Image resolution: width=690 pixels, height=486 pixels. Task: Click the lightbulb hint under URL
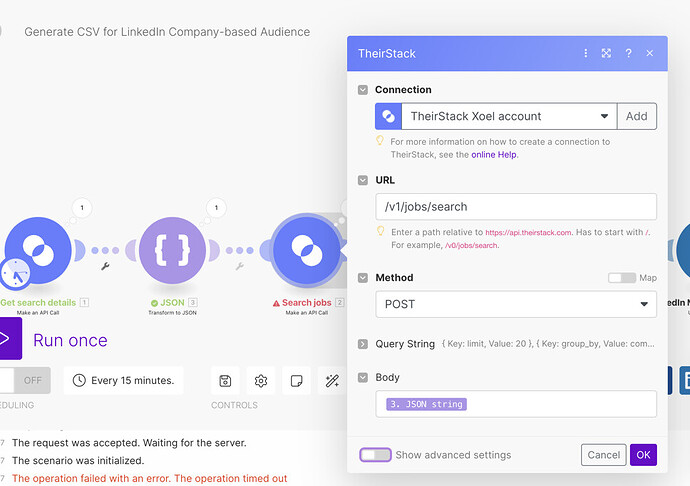click(x=381, y=231)
